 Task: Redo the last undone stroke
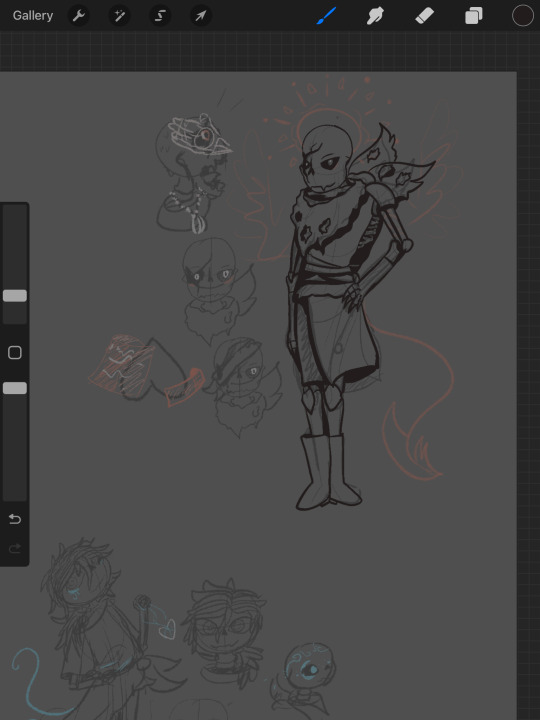pos(15,548)
